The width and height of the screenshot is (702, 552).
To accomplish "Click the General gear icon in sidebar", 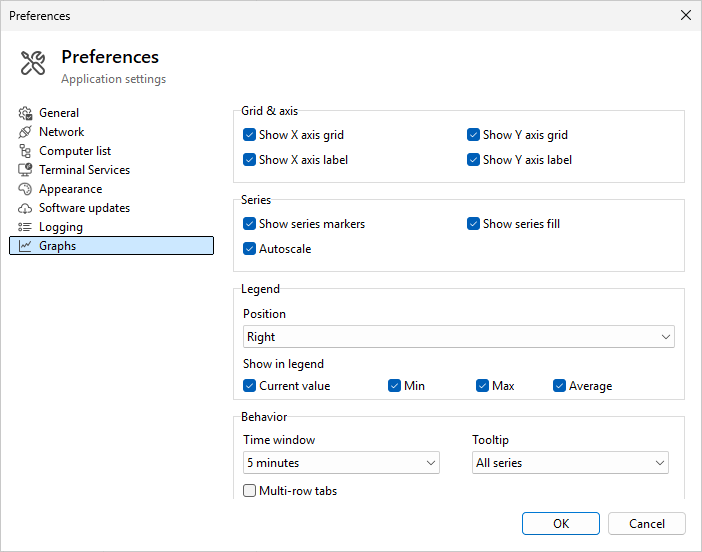I will point(25,113).
